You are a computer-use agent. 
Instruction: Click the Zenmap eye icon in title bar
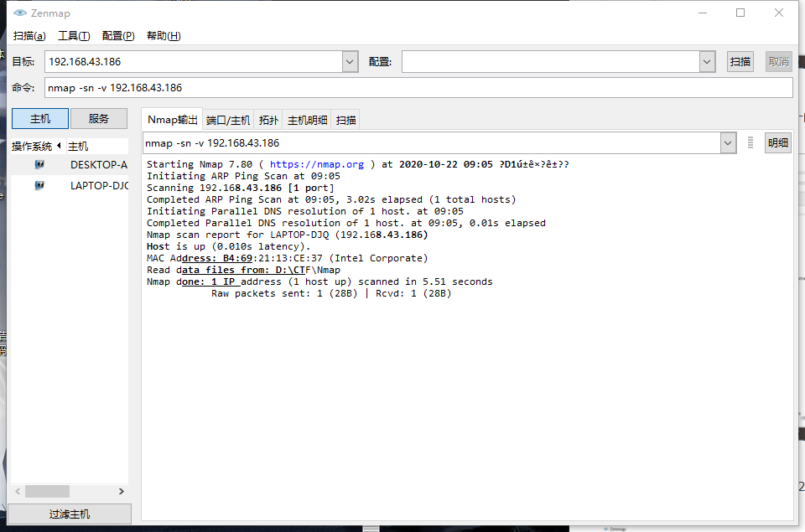(x=20, y=13)
